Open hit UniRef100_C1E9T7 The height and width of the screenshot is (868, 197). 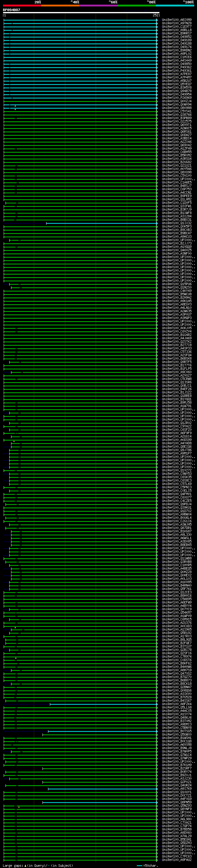(x=176, y=26)
